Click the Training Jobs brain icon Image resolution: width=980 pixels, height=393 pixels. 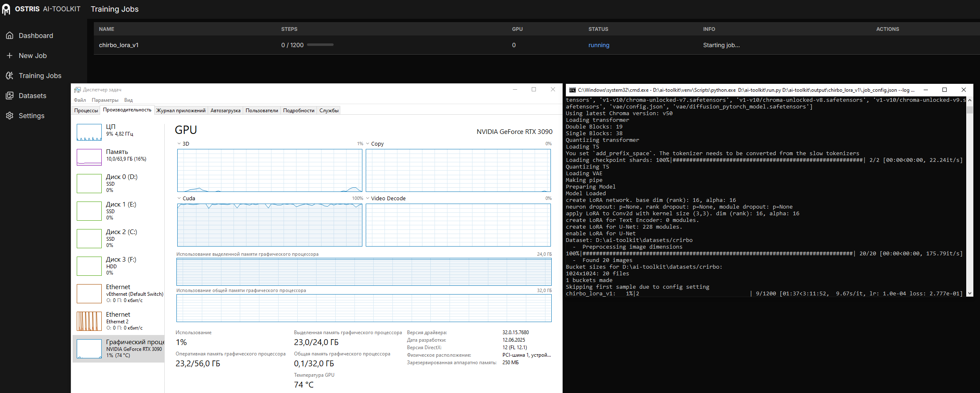coord(10,76)
